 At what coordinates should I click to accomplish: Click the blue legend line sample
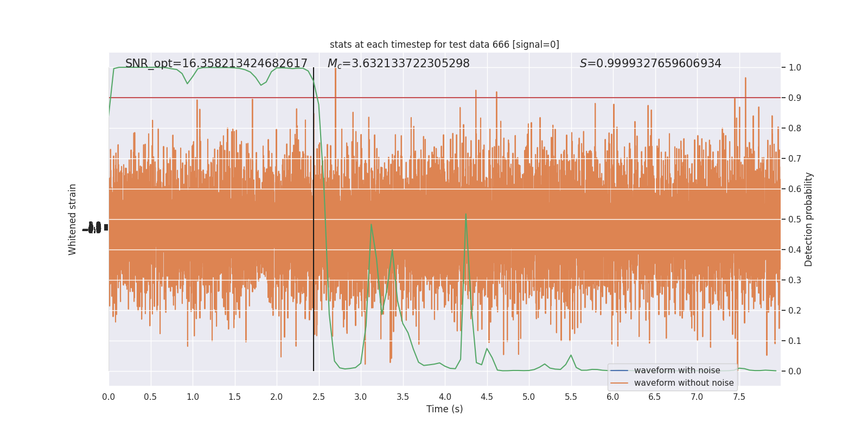click(x=619, y=371)
